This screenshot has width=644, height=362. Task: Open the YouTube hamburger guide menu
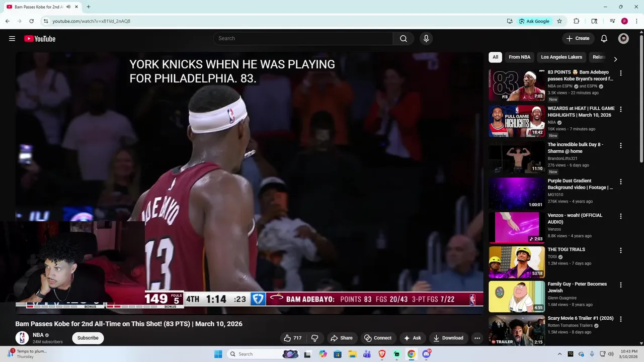coord(12,39)
